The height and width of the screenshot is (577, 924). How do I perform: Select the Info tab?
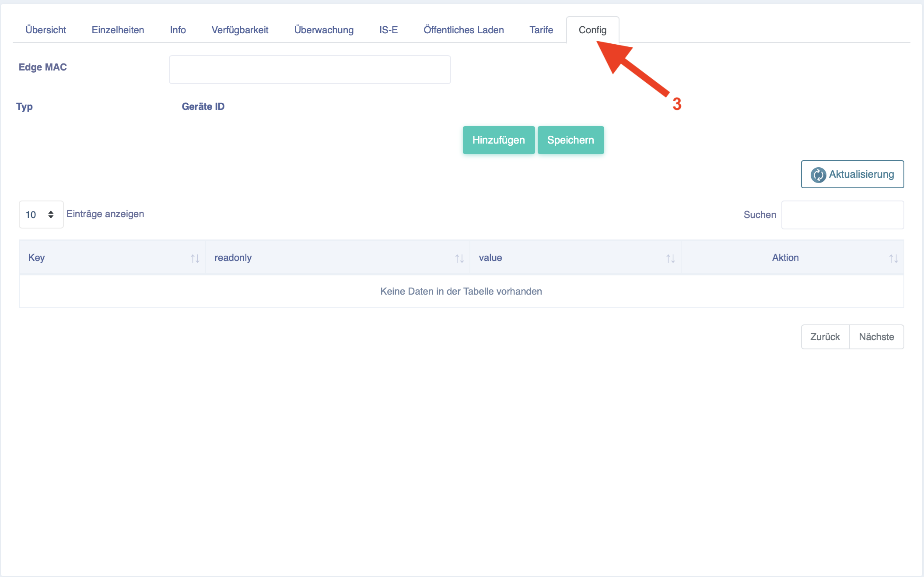pos(178,30)
